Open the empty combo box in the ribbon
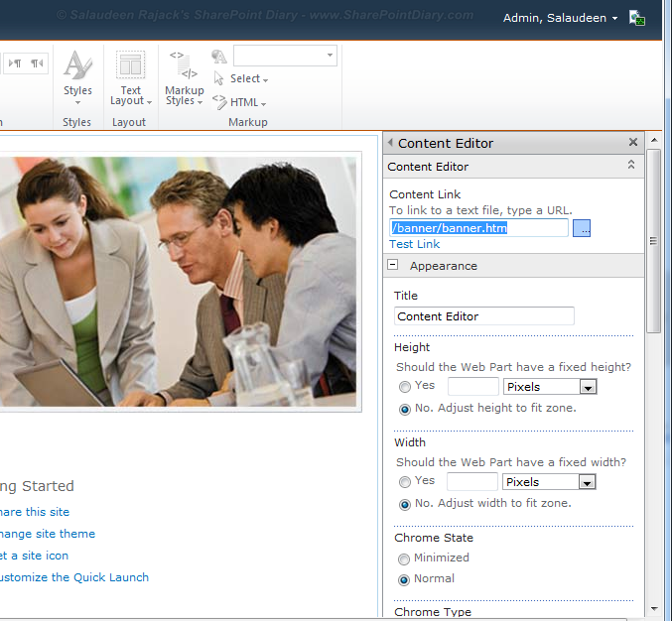Viewport: 672px width, 621px height. 285,56
